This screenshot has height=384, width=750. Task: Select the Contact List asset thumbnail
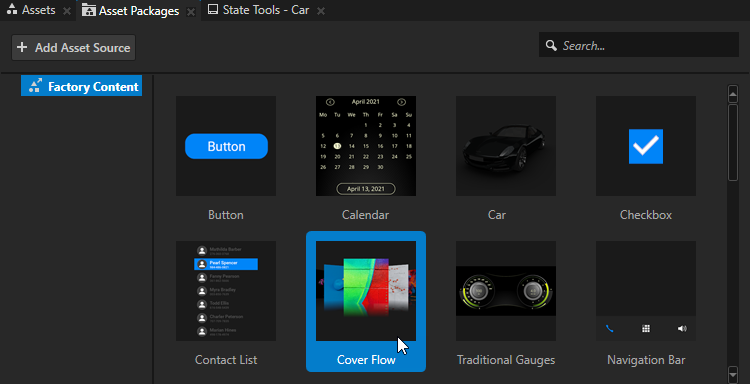click(226, 291)
